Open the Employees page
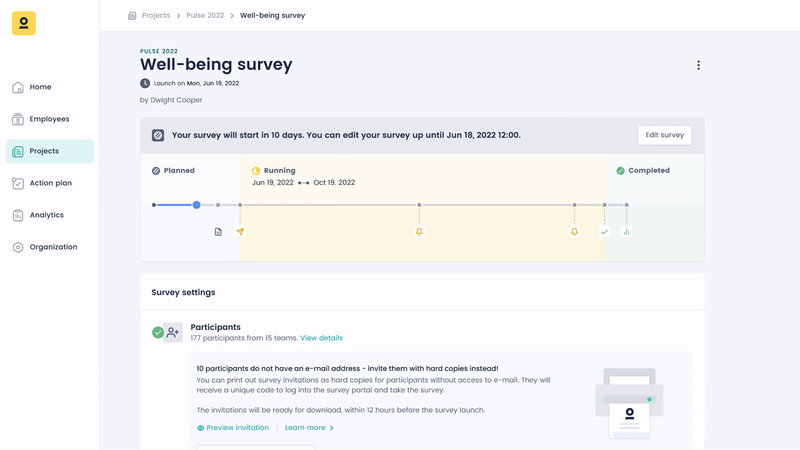The image size is (800, 450). 49,119
